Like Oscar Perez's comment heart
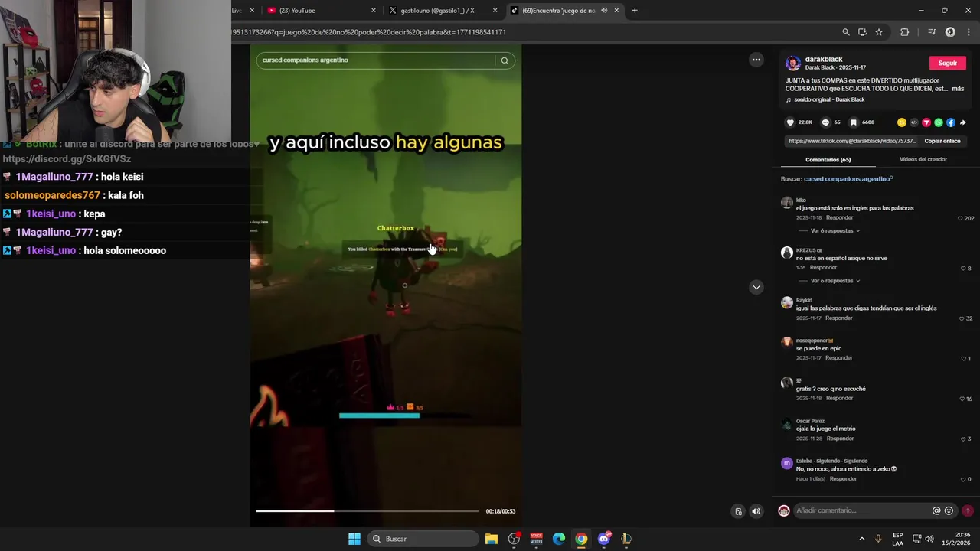This screenshot has width=980, height=551. (x=963, y=439)
